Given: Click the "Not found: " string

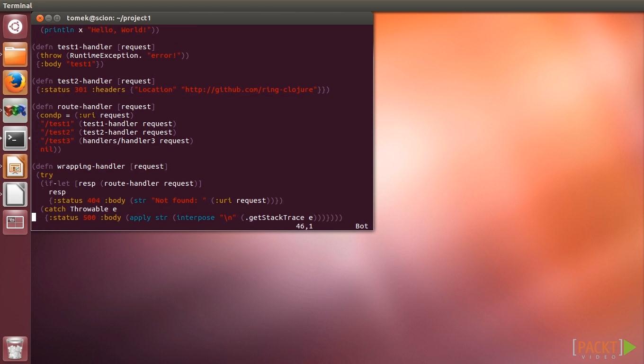Looking at the screenshot, I should pos(179,200).
